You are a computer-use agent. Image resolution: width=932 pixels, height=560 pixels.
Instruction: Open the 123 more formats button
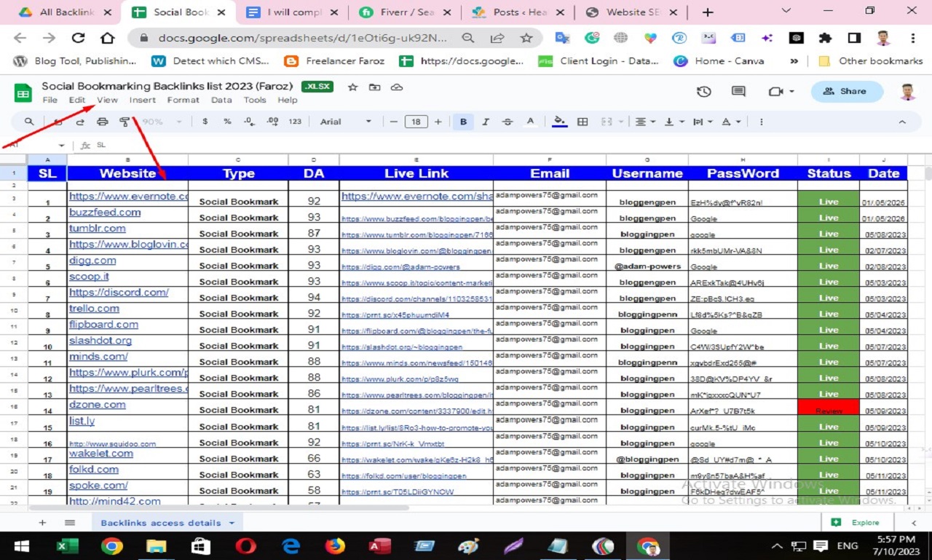[295, 122]
